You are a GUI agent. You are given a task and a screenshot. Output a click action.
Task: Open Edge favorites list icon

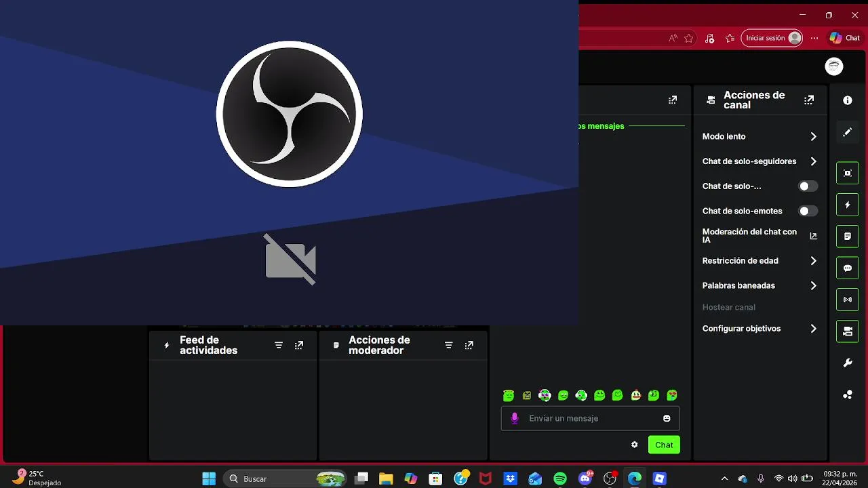pos(730,38)
